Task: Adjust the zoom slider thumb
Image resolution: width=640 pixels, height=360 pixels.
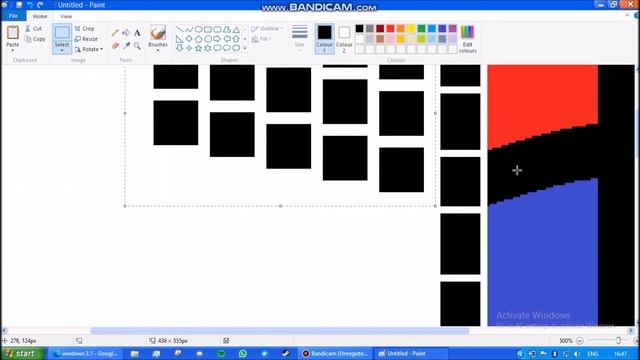Action: 618,340
